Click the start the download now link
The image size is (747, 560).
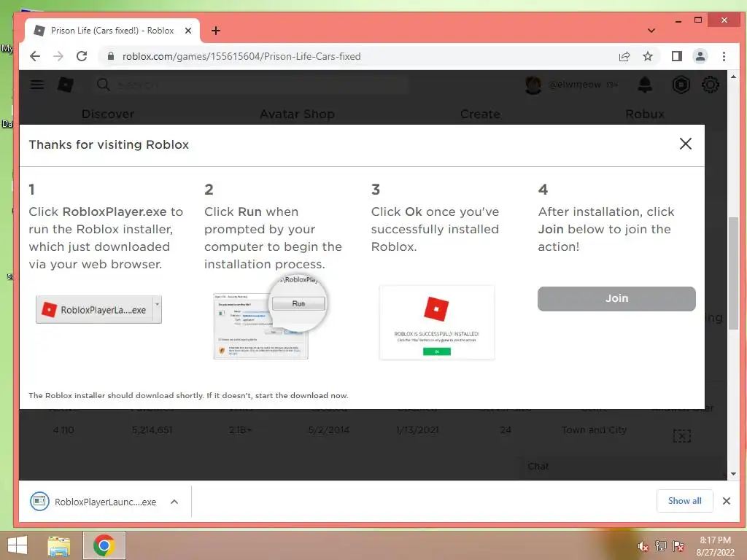[x=301, y=396]
